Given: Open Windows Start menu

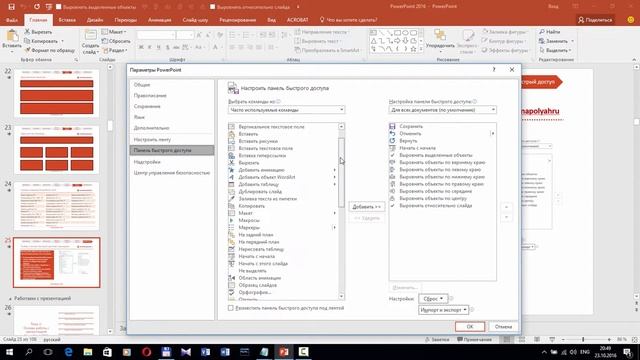Looking at the screenshot, I should [9, 352].
